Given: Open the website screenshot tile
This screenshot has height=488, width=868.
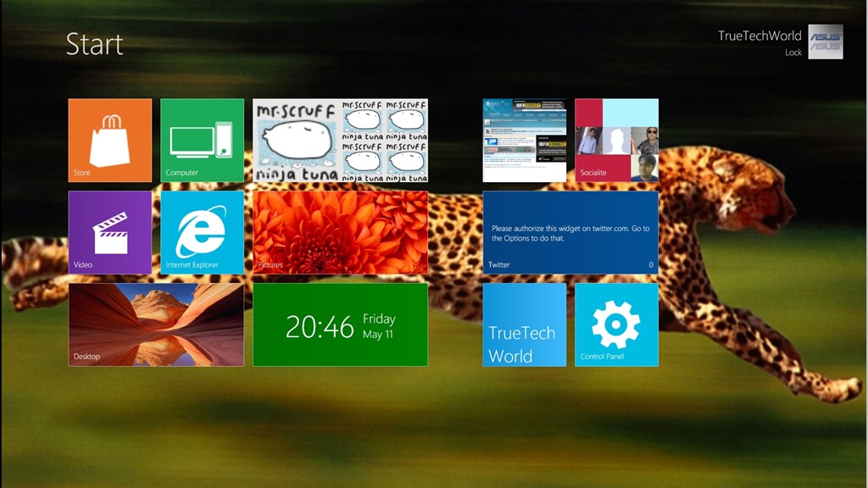Looking at the screenshot, I should [x=524, y=140].
